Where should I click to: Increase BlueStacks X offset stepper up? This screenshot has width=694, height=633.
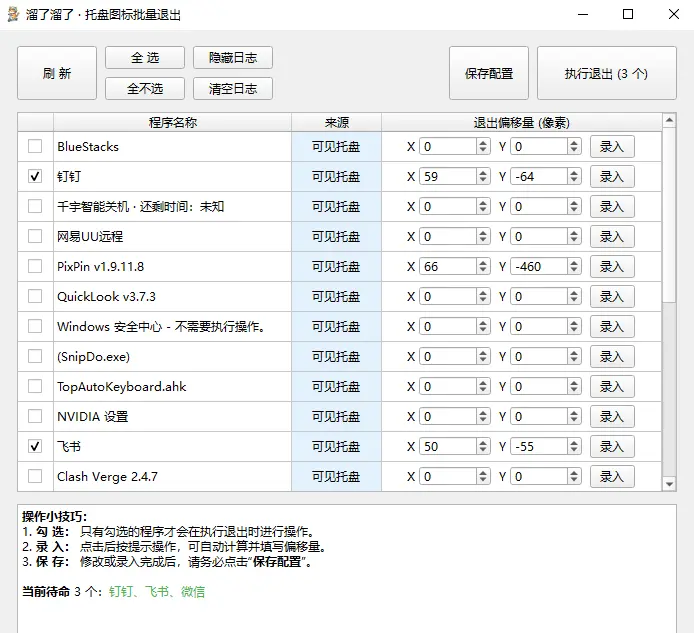pyautogui.click(x=483, y=143)
